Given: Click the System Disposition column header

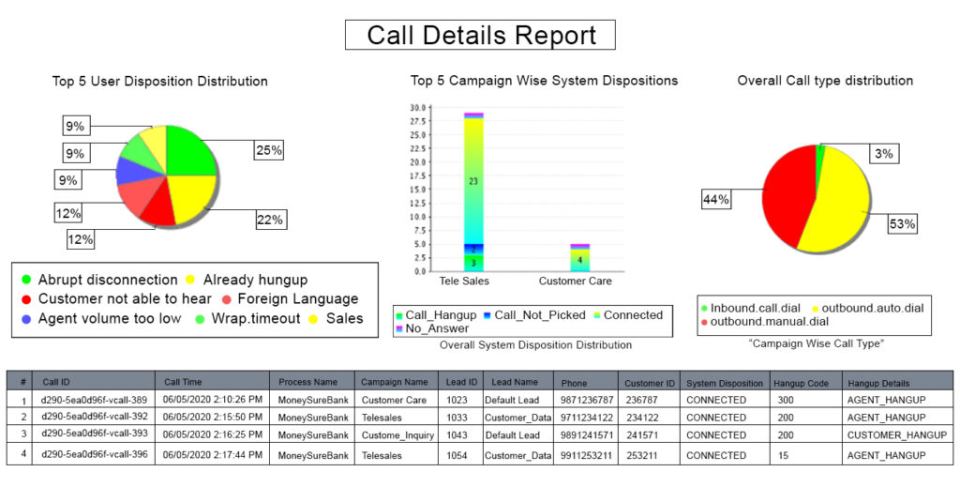Looking at the screenshot, I should coord(726,381).
